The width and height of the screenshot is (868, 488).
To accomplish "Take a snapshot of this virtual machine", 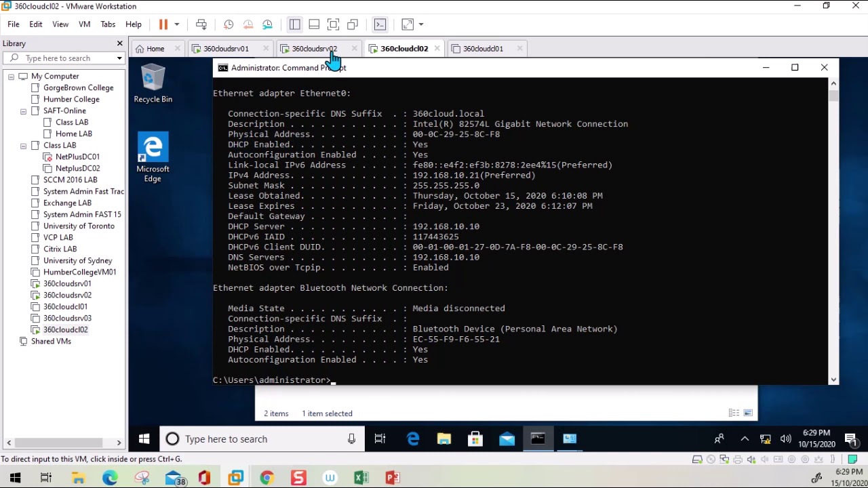I will click(x=229, y=24).
